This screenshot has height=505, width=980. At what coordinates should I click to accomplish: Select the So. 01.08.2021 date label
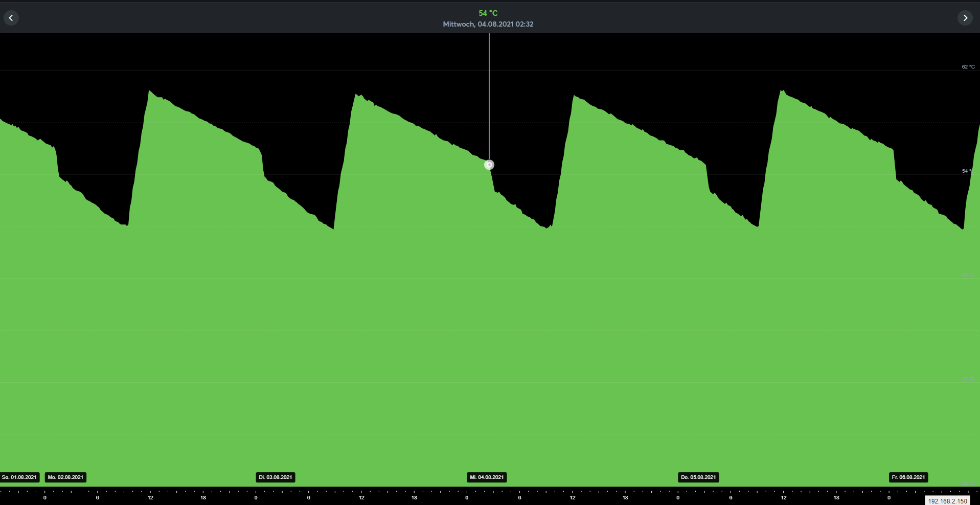[x=19, y=477]
